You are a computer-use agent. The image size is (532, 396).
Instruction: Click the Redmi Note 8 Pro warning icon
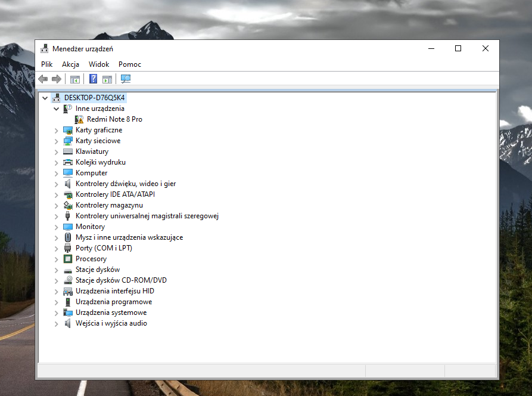[79, 119]
